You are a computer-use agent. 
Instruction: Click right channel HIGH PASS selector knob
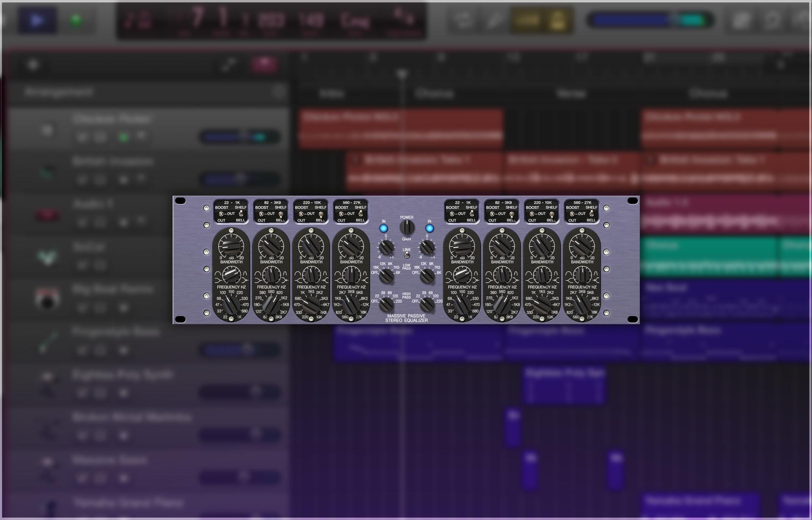point(427,304)
